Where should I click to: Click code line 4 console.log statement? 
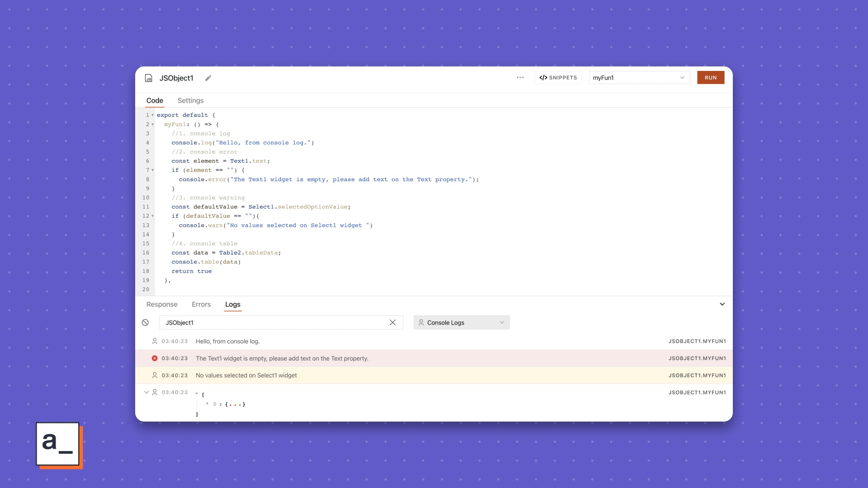click(x=243, y=143)
